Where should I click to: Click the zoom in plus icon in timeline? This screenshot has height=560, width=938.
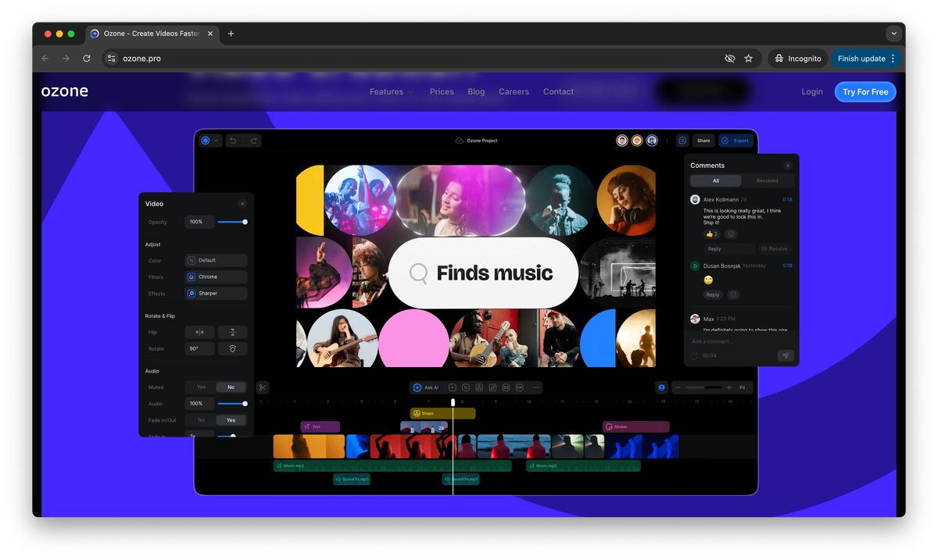click(729, 387)
